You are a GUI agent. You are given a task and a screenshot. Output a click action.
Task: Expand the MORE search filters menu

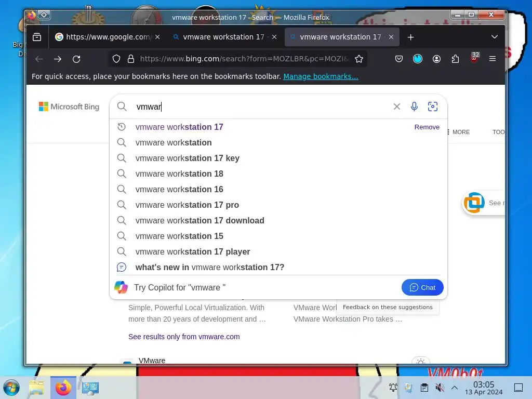[x=458, y=132]
